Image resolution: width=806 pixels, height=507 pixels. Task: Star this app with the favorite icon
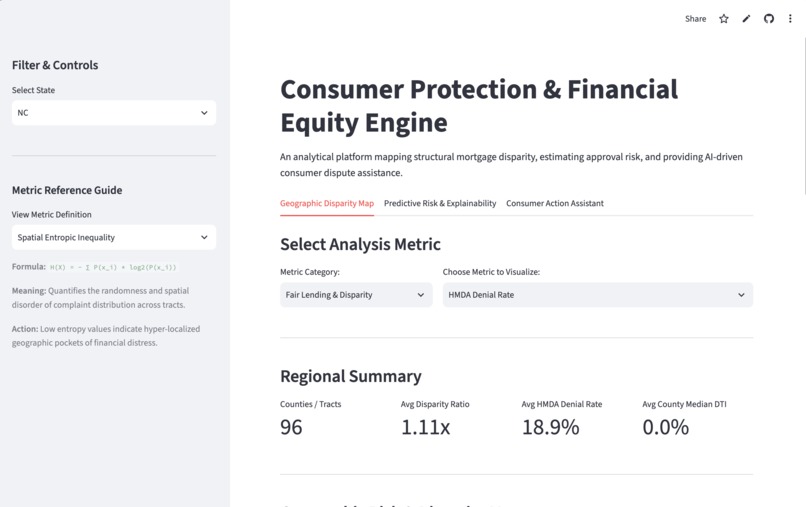point(724,19)
